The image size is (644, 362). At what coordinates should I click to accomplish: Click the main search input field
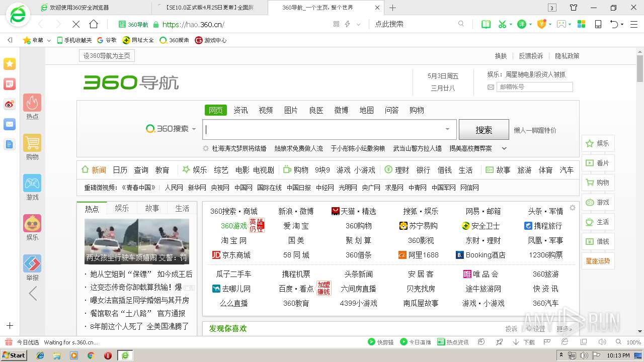click(330, 129)
